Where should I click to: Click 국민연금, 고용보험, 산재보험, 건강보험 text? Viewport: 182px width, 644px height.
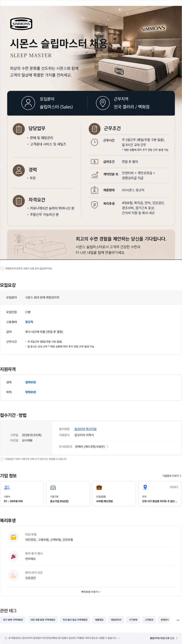click(49, 540)
